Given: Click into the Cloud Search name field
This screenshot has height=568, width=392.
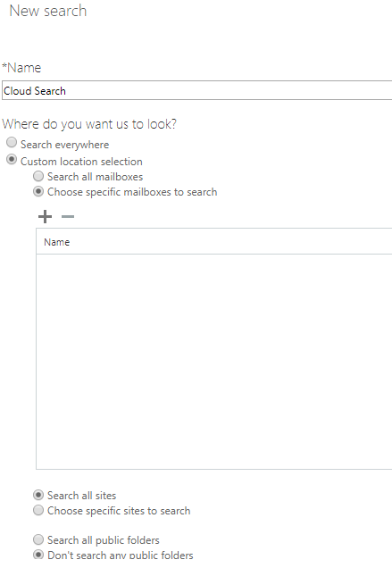Looking at the screenshot, I should pyautogui.click(x=196, y=90).
